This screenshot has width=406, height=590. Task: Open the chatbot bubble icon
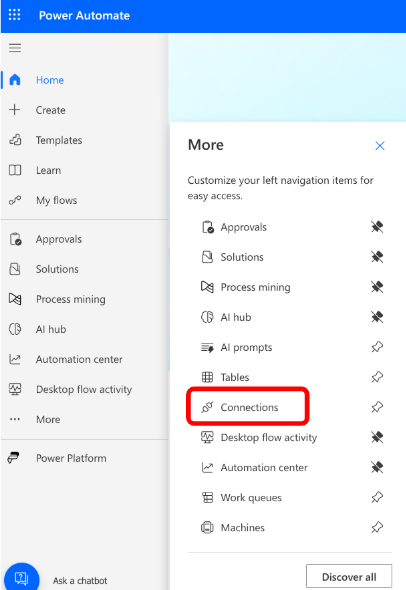(x=21, y=578)
